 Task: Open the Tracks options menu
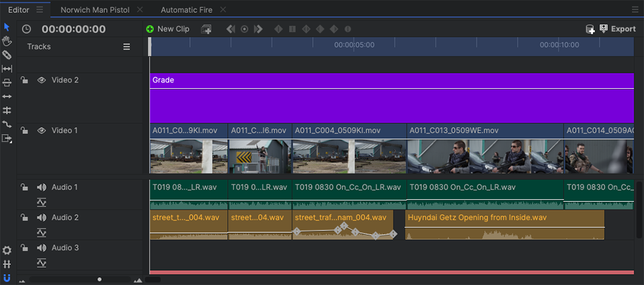click(x=127, y=47)
